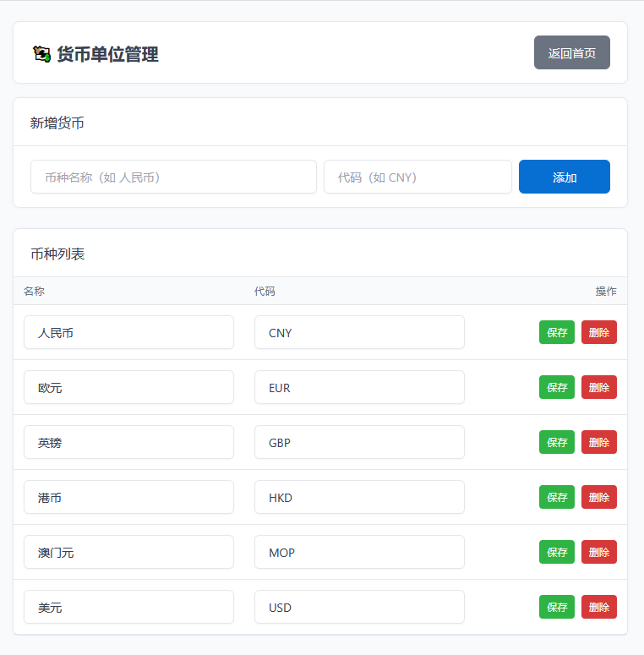Viewport: 644px width, 655px height.
Task: Delete the 人民币 currency row
Action: [598, 332]
